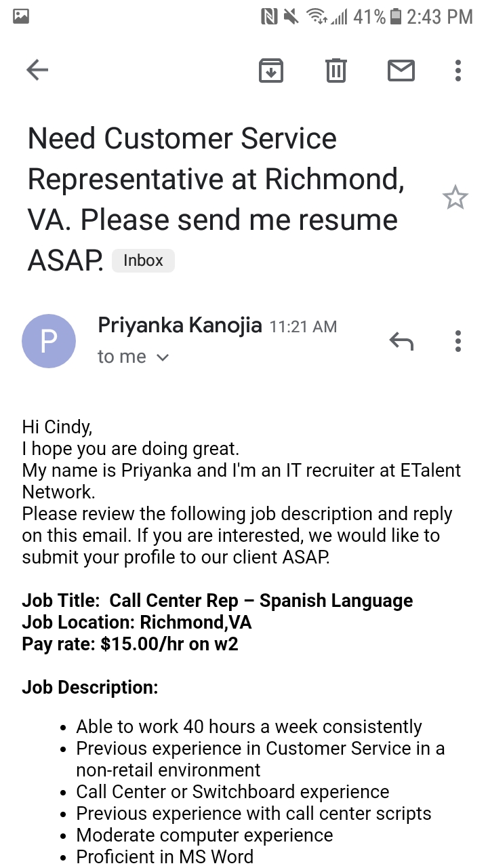Tap the NFC status icon
Image resolution: width=488 pixels, height=868 pixels.
tap(269, 16)
